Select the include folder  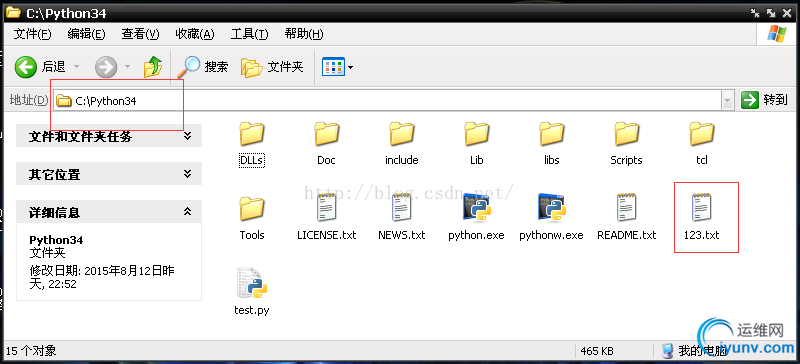tap(402, 144)
